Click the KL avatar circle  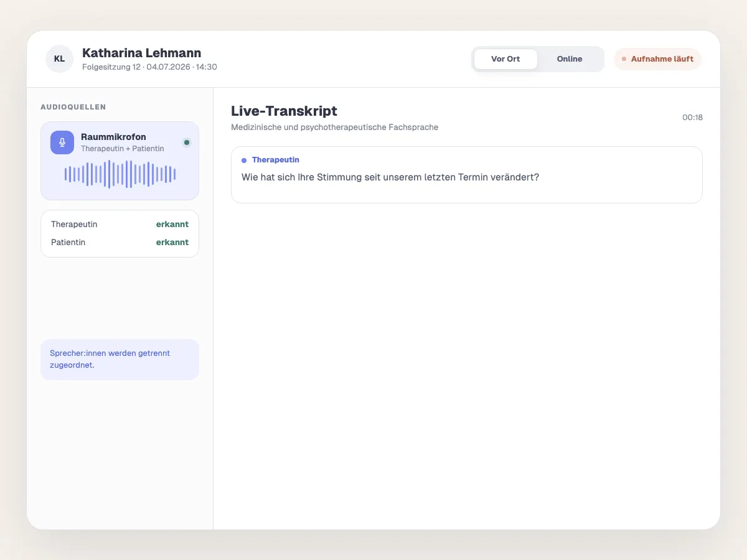click(x=59, y=59)
